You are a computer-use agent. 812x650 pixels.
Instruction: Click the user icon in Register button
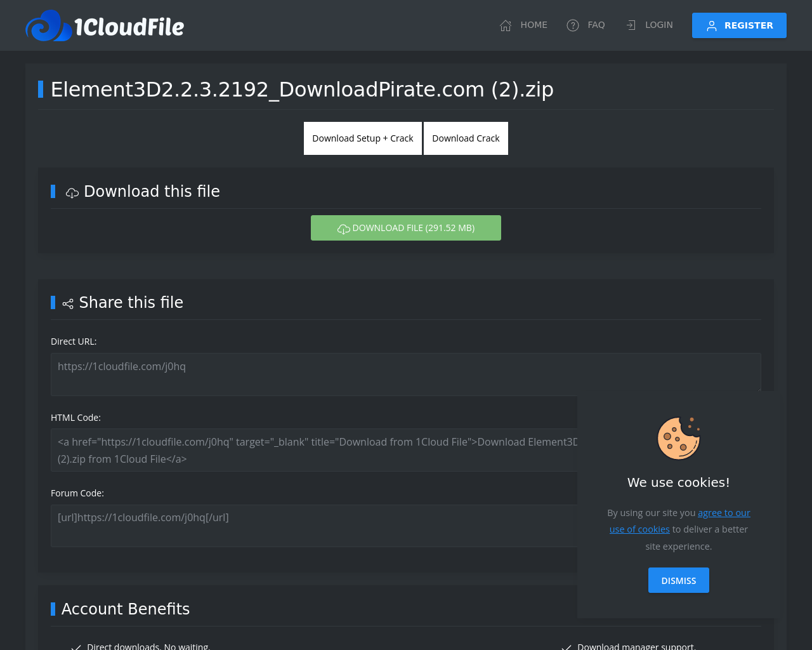(712, 26)
